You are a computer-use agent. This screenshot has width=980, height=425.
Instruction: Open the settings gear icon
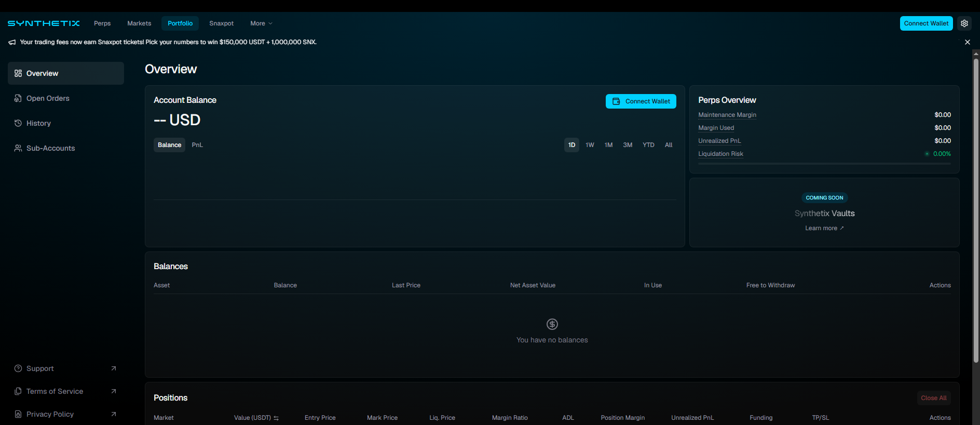point(964,23)
